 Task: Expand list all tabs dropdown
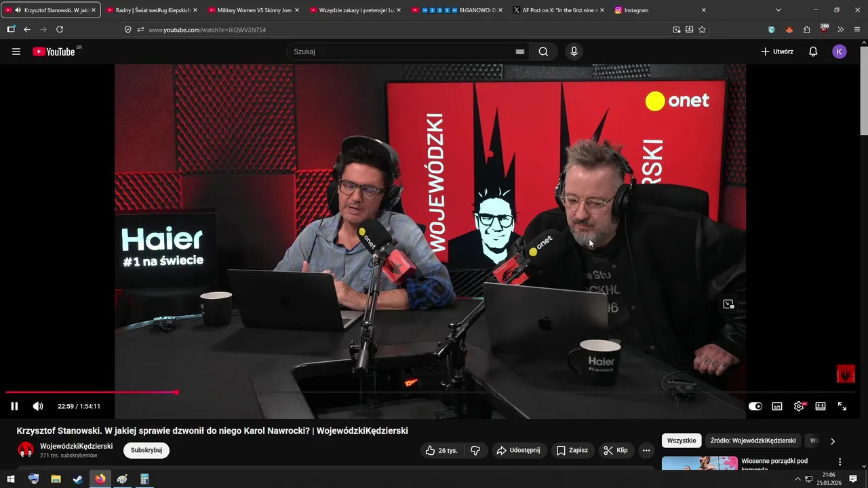click(x=778, y=10)
